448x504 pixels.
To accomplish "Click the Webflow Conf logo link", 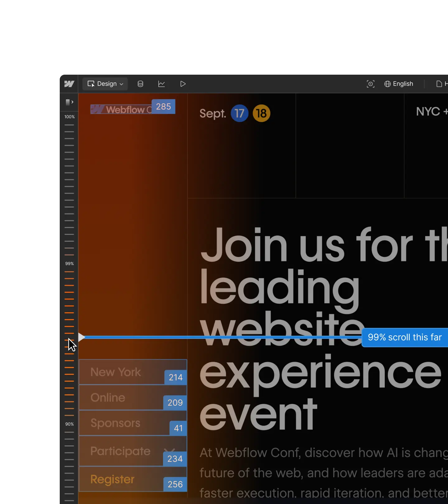I will 121,110.
